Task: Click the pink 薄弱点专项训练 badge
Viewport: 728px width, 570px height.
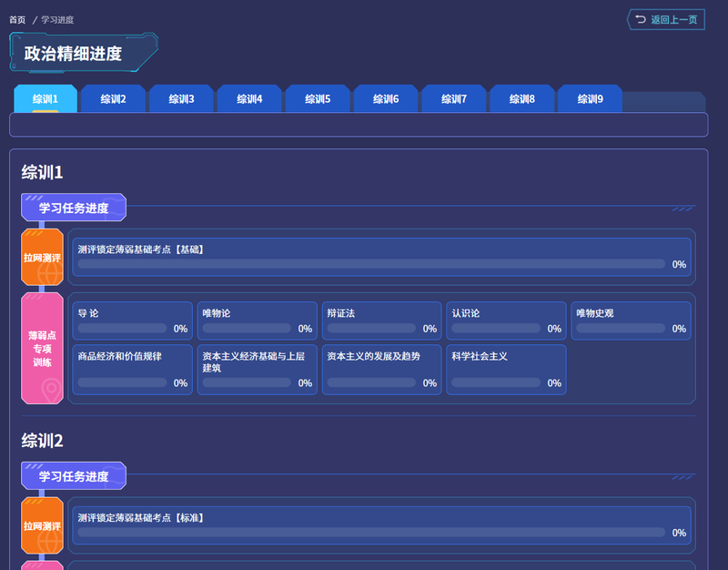Action: click(42, 348)
